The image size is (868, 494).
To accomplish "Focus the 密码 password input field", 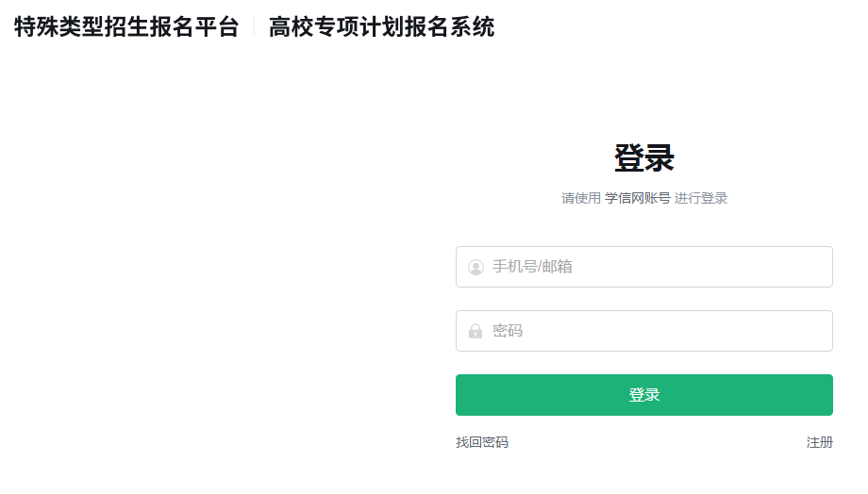I will [660, 331].
